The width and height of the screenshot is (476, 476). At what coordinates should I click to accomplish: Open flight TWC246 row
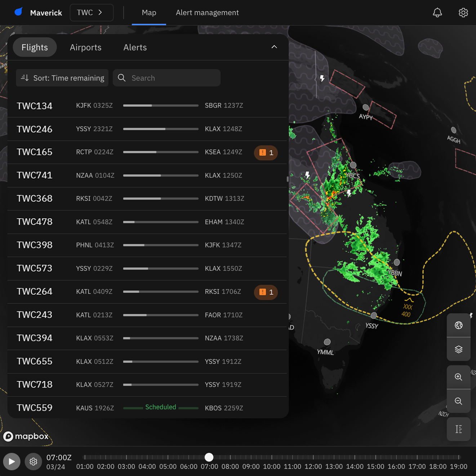pyautogui.click(x=147, y=129)
